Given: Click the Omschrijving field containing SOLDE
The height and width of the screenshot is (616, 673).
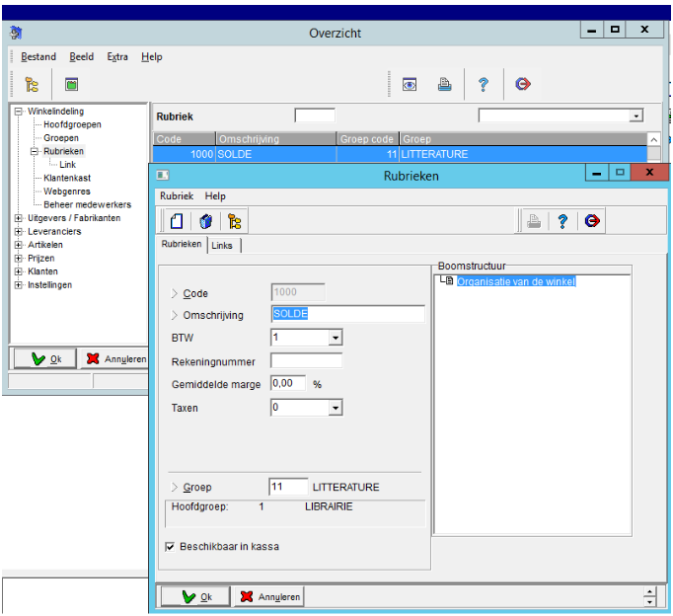Looking at the screenshot, I should pos(348,314).
